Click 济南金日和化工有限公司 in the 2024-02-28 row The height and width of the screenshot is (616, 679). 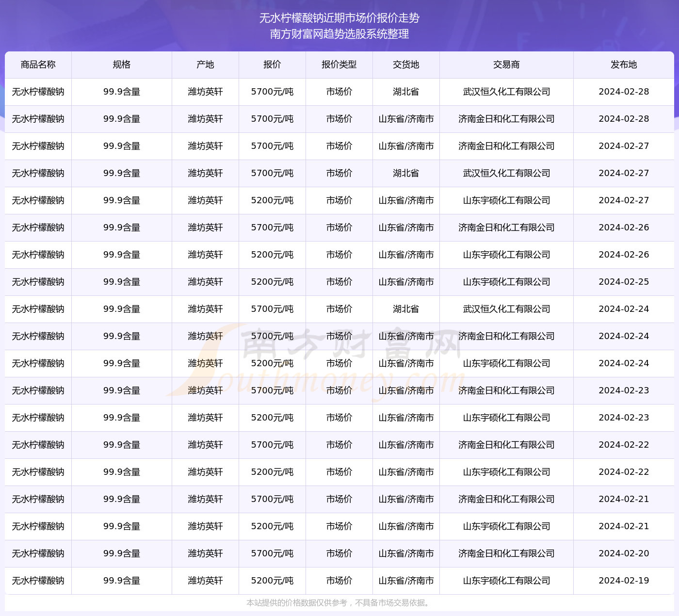(506, 119)
